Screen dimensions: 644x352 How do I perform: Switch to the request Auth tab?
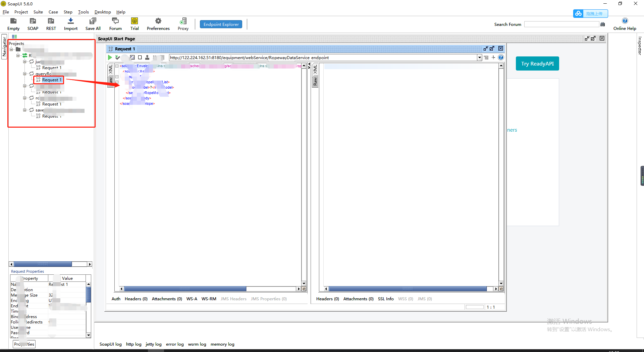[x=116, y=299]
